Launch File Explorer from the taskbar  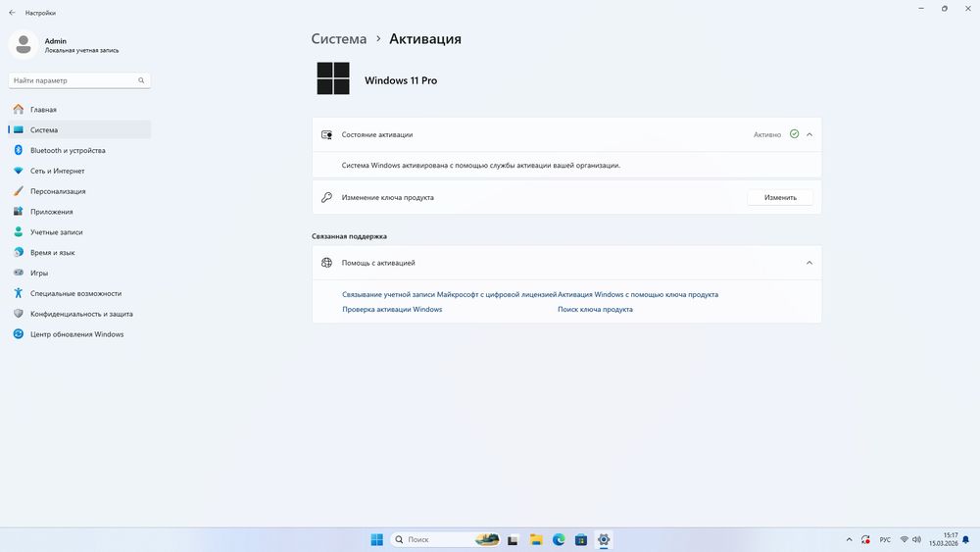[536, 540]
